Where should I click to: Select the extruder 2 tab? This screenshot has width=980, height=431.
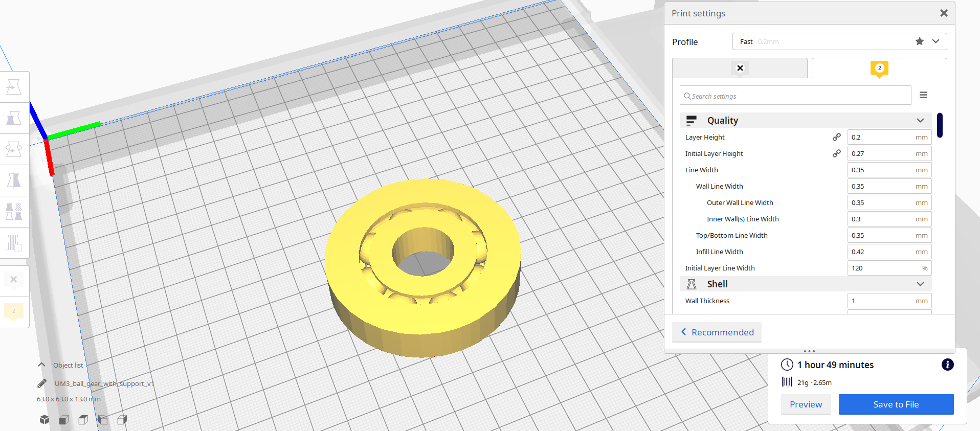tap(879, 69)
